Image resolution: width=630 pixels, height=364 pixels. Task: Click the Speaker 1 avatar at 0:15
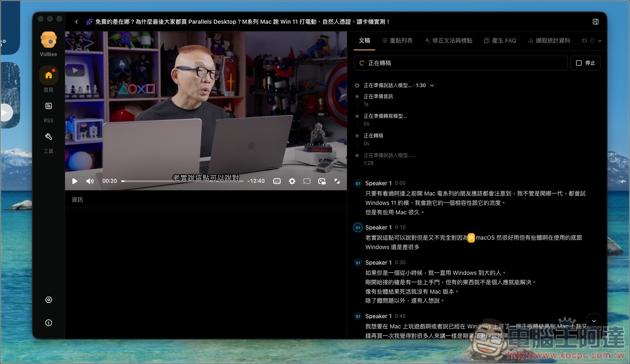[x=358, y=227]
